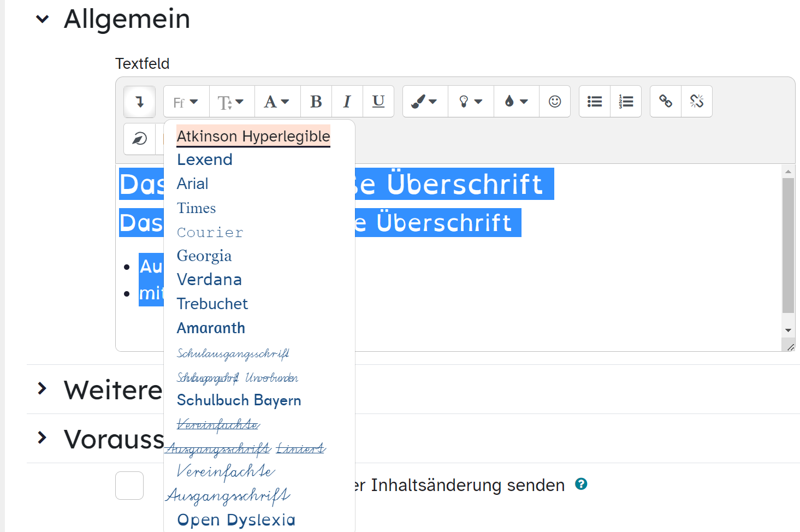Click the Bold formatting button
Image resolution: width=800 pixels, height=532 pixels.
pyautogui.click(x=316, y=102)
